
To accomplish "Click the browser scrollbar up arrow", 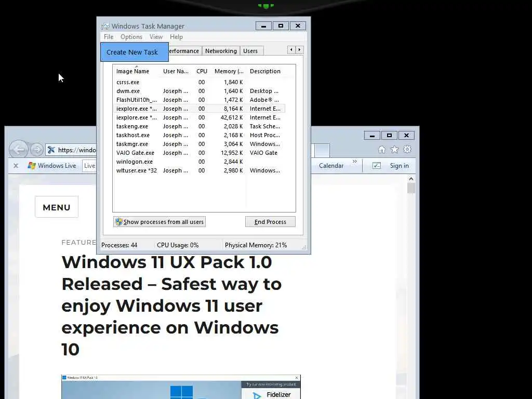I will click(x=411, y=179).
